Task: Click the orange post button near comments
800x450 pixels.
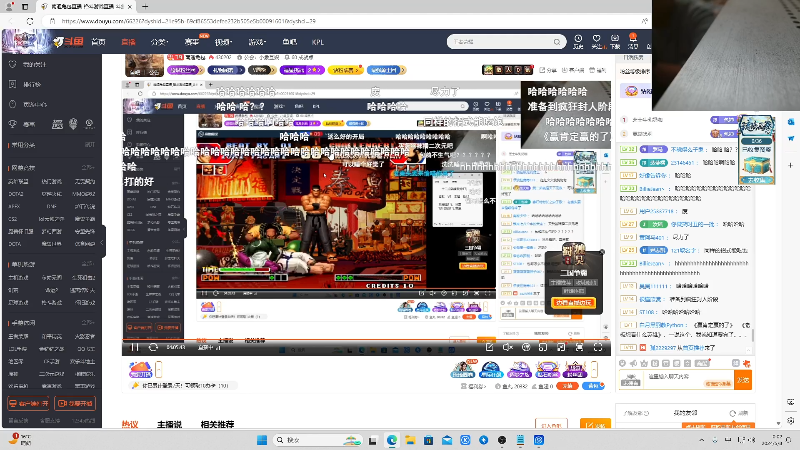Action: click(x=595, y=424)
